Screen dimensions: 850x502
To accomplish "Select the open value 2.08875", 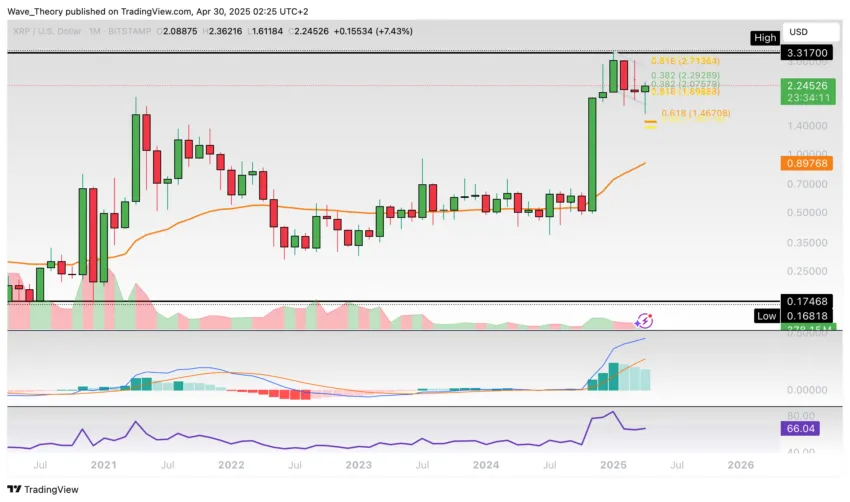I will [x=180, y=31].
